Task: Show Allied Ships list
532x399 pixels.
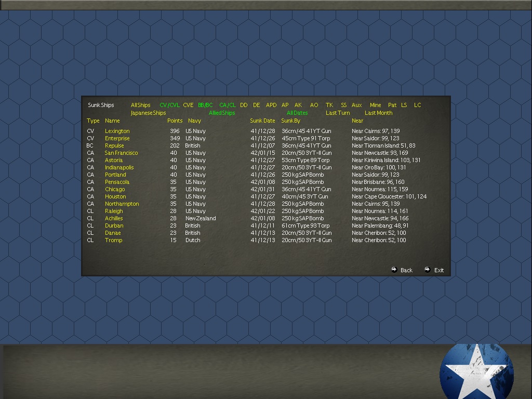Action: [x=222, y=113]
